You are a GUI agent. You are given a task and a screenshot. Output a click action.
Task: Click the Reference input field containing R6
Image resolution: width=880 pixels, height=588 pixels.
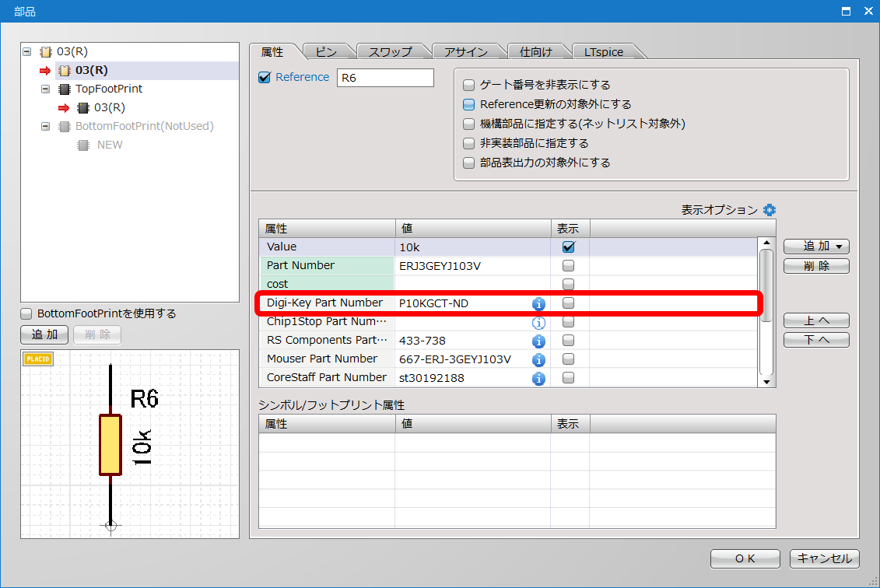point(384,78)
